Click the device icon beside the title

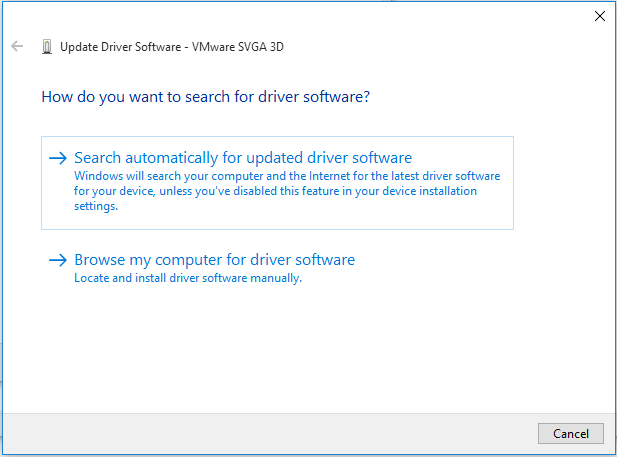(x=47, y=46)
